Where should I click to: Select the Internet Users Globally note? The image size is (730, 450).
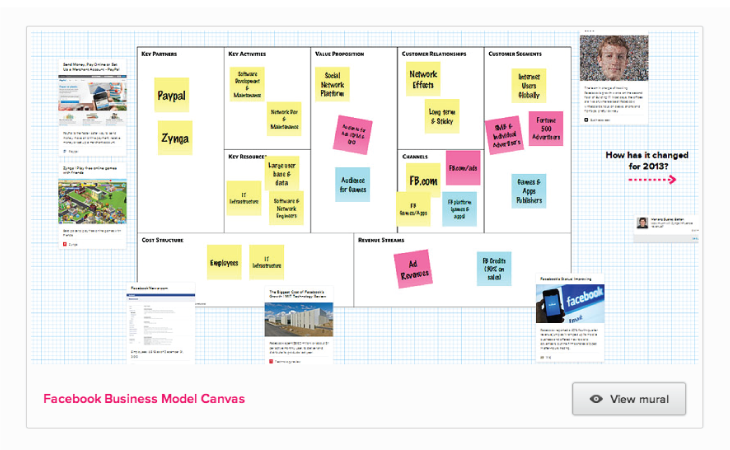point(529,86)
